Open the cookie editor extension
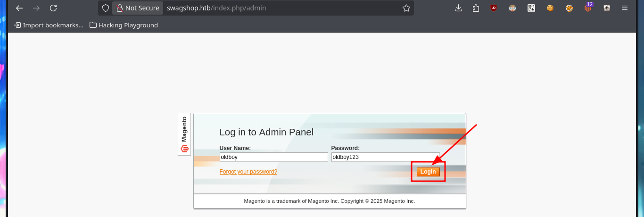 click(x=550, y=8)
